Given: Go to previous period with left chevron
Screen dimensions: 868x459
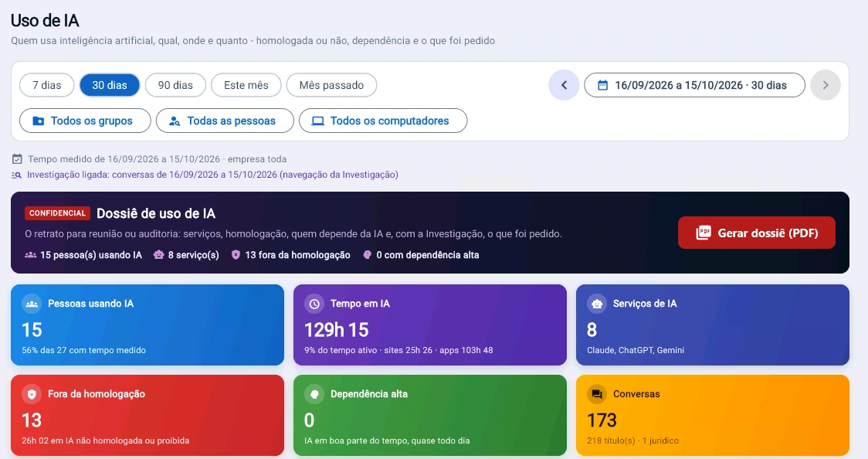Looking at the screenshot, I should click(x=564, y=85).
